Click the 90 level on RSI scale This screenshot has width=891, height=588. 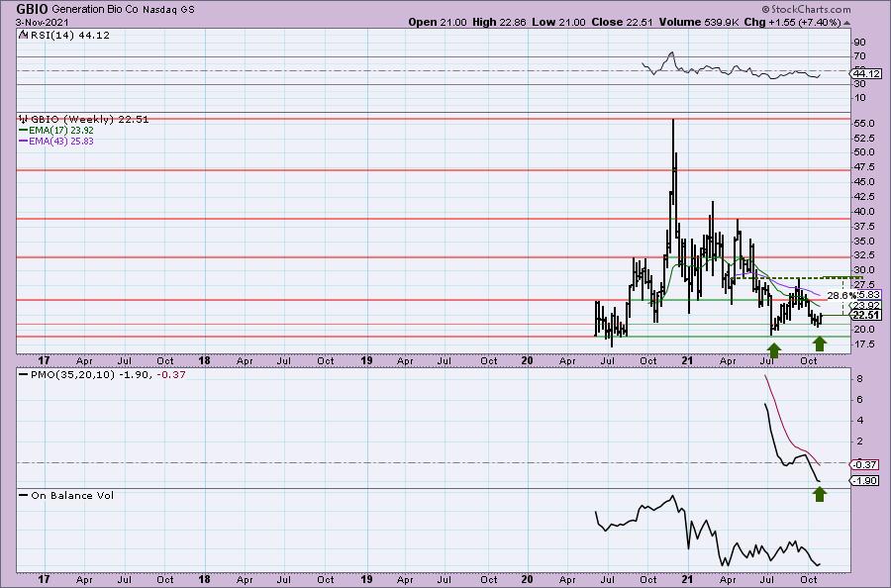click(x=859, y=43)
